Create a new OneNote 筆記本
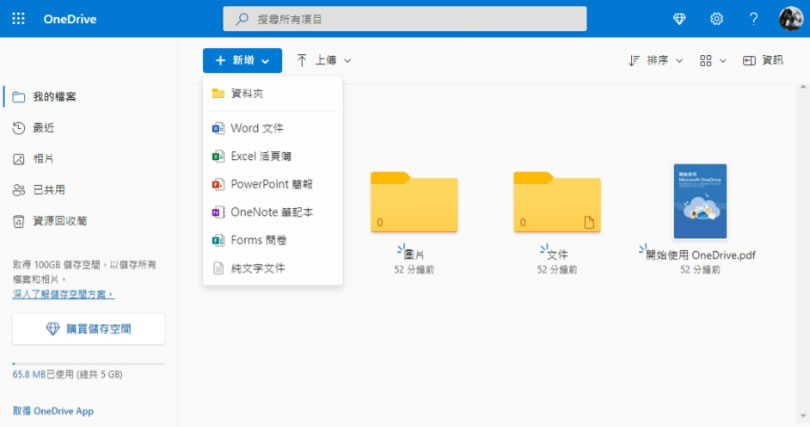The image size is (810, 427). point(273,212)
